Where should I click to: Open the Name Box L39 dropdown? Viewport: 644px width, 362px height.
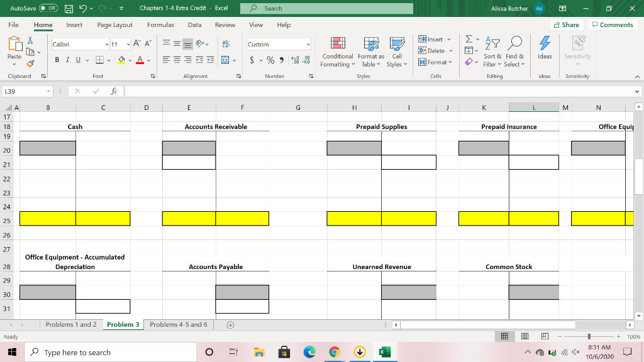coord(48,91)
